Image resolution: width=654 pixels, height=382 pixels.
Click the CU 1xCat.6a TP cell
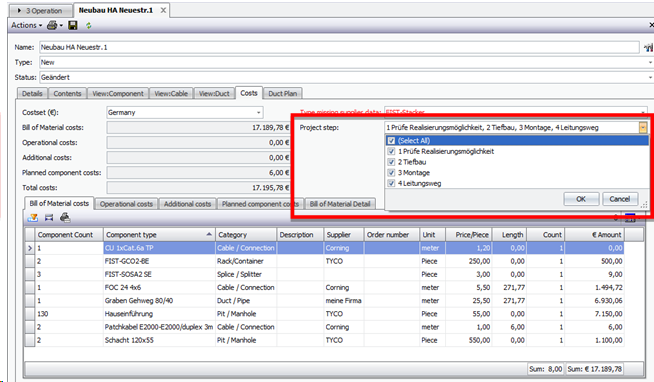pos(159,248)
